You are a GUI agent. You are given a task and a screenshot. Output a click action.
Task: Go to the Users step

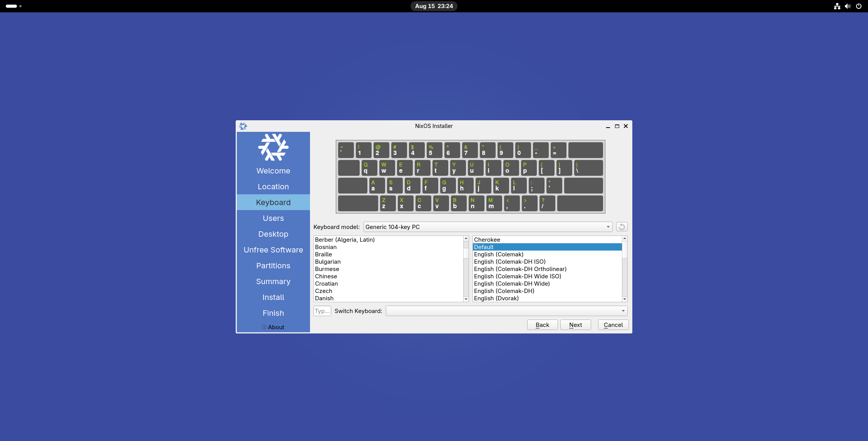click(273, 218)
